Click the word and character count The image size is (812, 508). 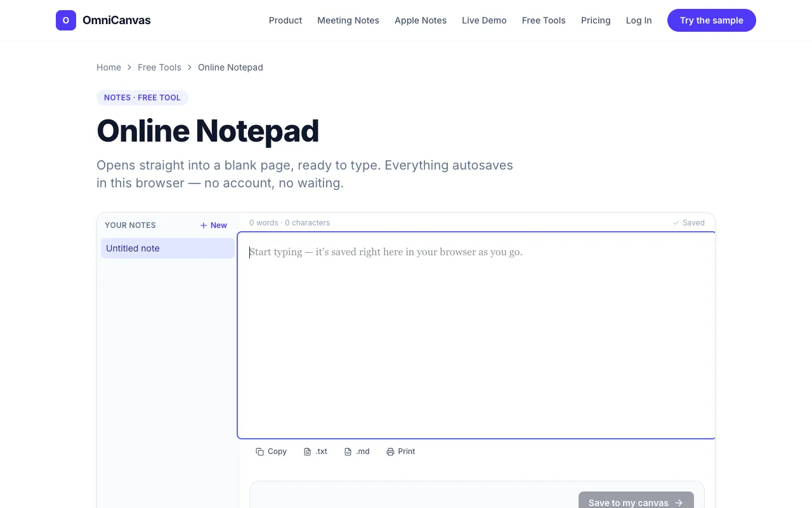pyautogui.click(x=289, y=223)
